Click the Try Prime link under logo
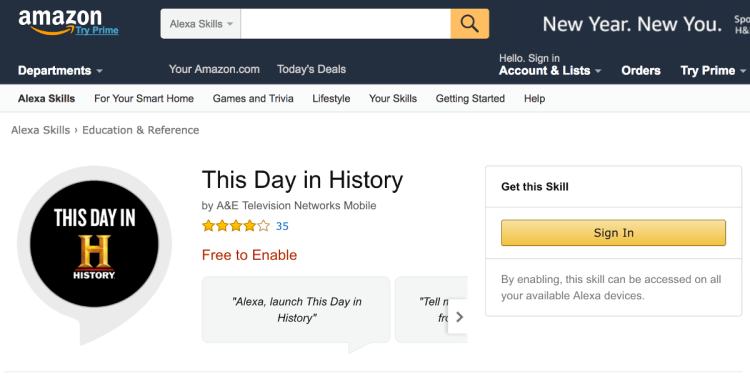750x386 pixels. pos(97,31)
